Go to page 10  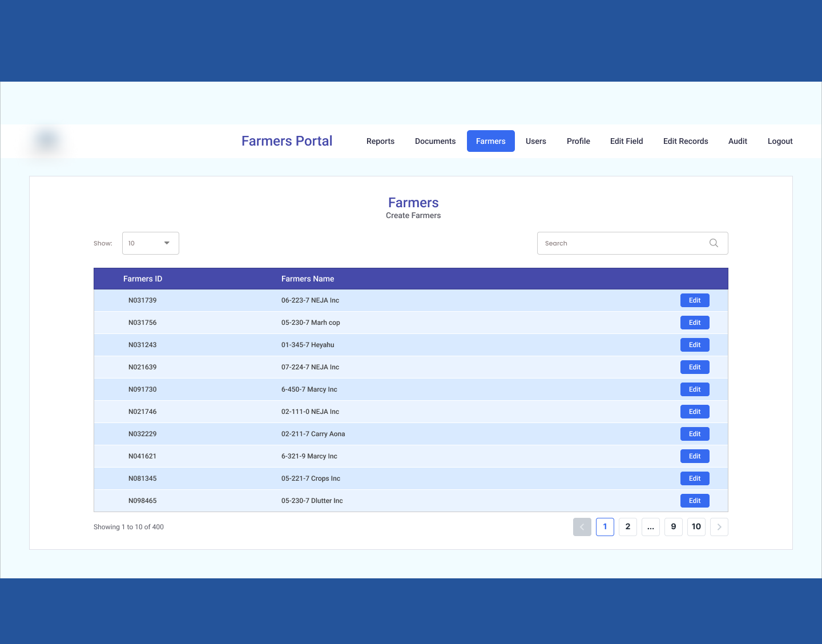click(x=696, y=527)
